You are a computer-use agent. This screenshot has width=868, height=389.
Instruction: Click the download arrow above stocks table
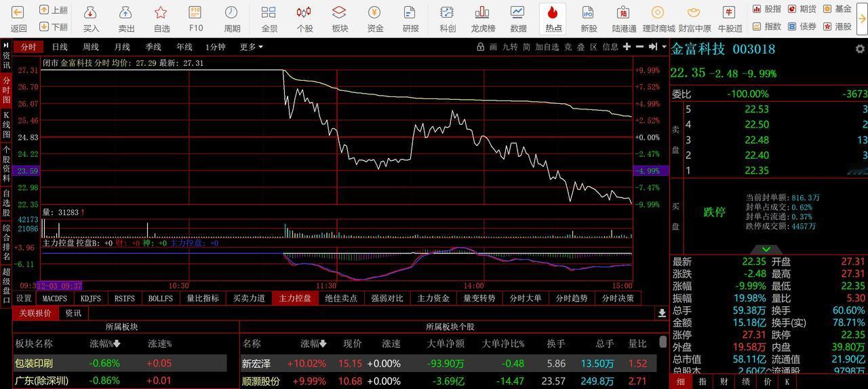662,313
